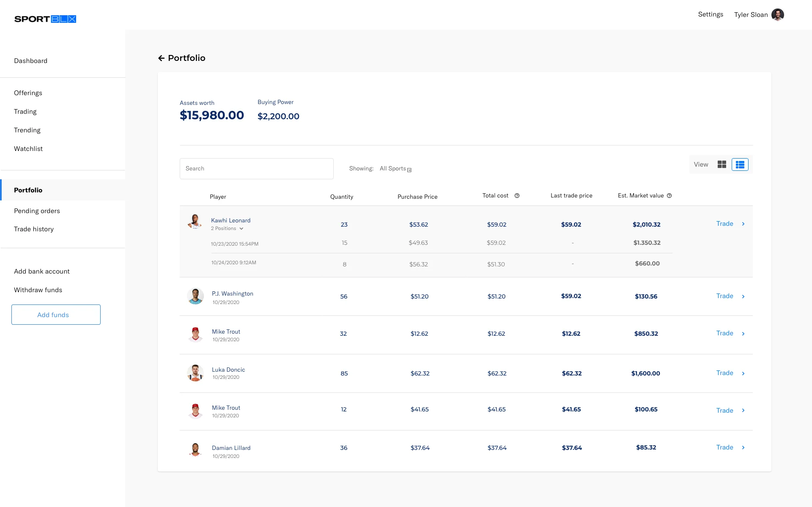Open Trade history in sidebar
812x507 pixels.
click(34, 229)
